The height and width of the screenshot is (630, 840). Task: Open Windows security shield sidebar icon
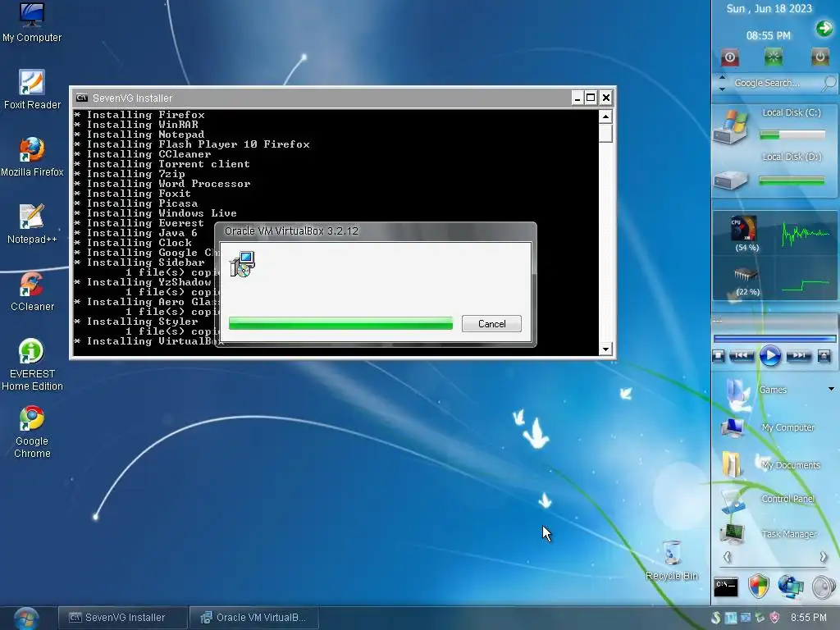(x=759, y=587)
